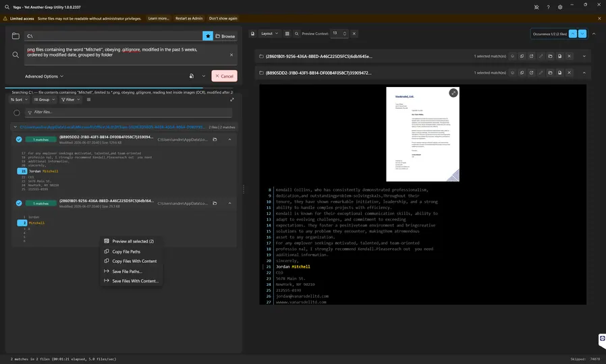Open the Layout dropdown

269,34
